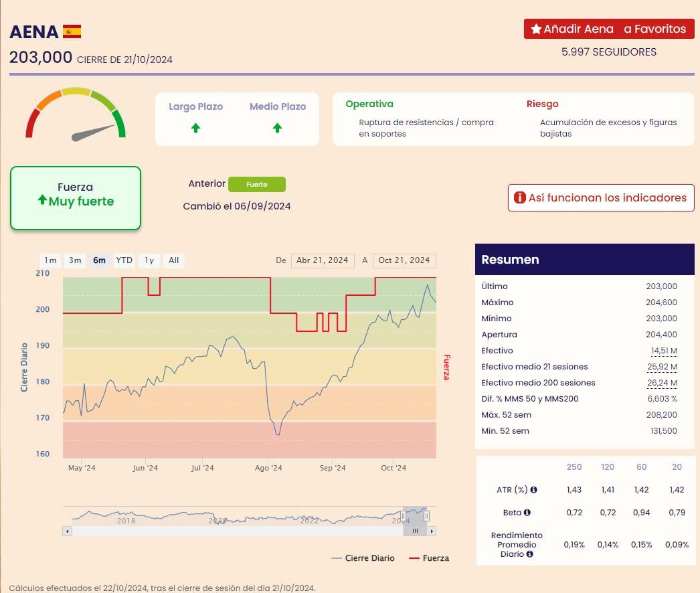Click the Fuerza Muy fuerte box
The height and width of the screenshot is (593, 700).
(x=76, y=198)
